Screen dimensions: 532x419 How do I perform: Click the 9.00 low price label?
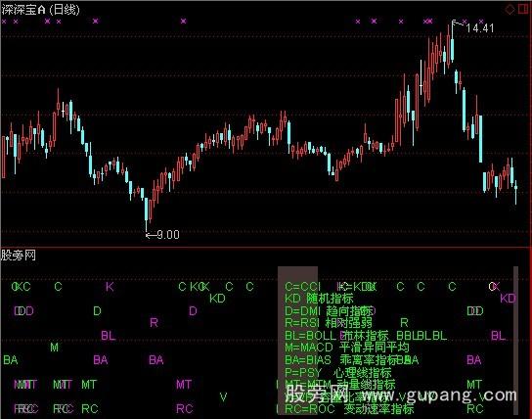(x=168, y=235)
